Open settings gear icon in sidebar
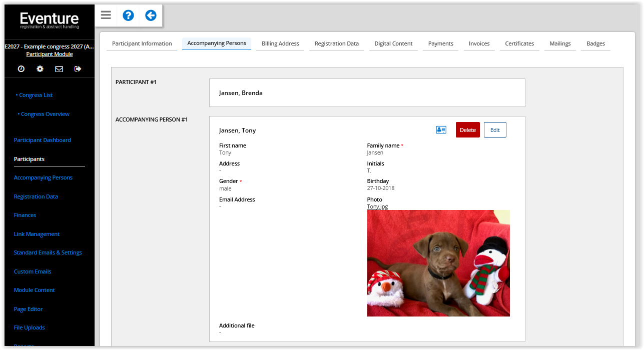644x350 pixels. click(x=40, y=69)
